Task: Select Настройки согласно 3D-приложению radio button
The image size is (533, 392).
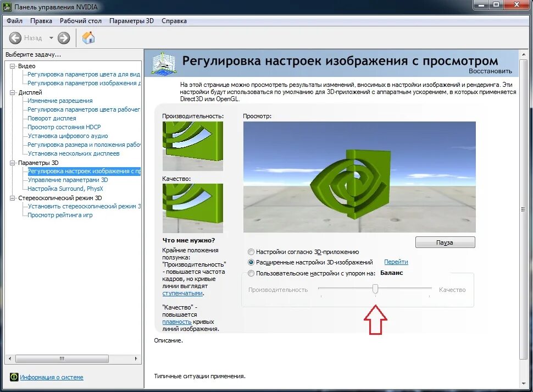Action: coord(251,252)
